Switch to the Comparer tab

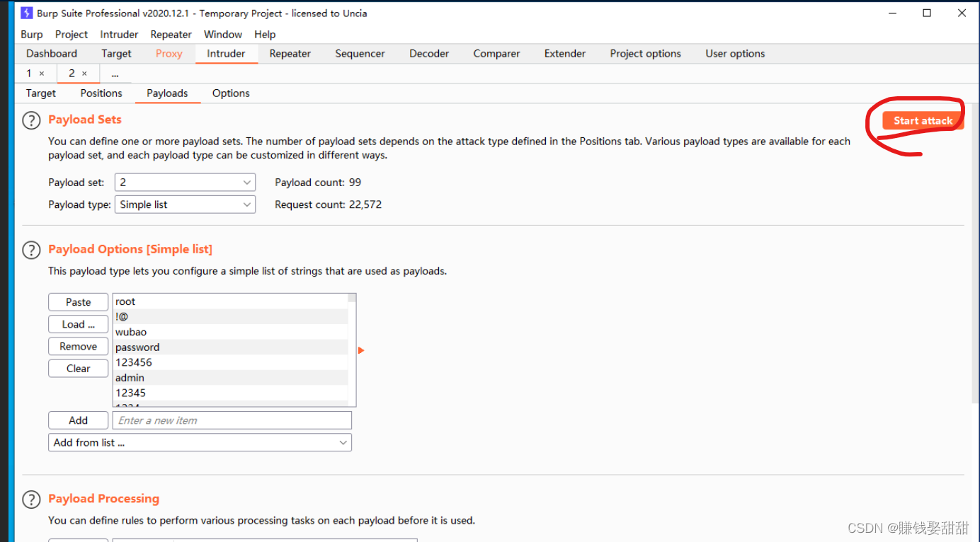[x=496, y=54]
